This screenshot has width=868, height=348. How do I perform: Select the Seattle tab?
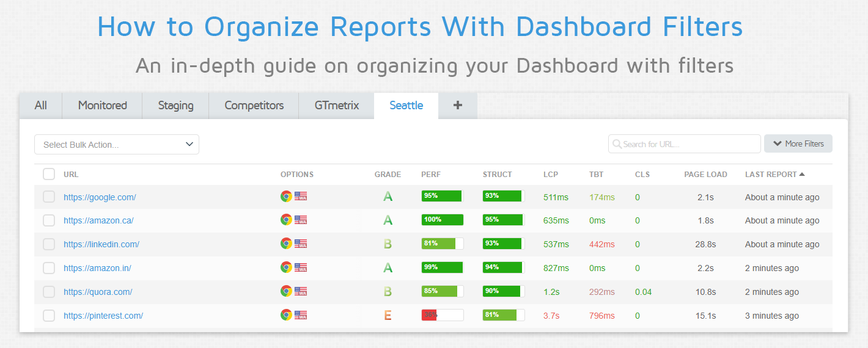tap(406, 106)
